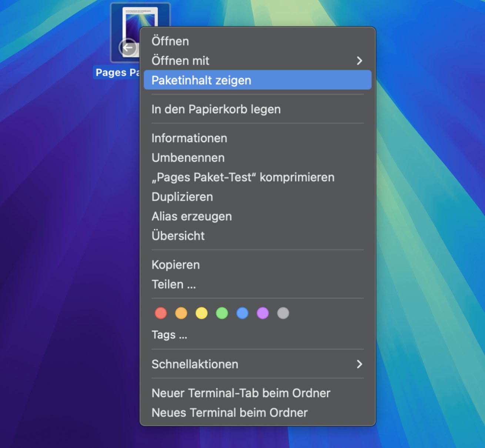The height and width of the screenshot is (448, 485).
Task: Move file via In den Papierkorb legen
Action: click(x=216, y=109)
